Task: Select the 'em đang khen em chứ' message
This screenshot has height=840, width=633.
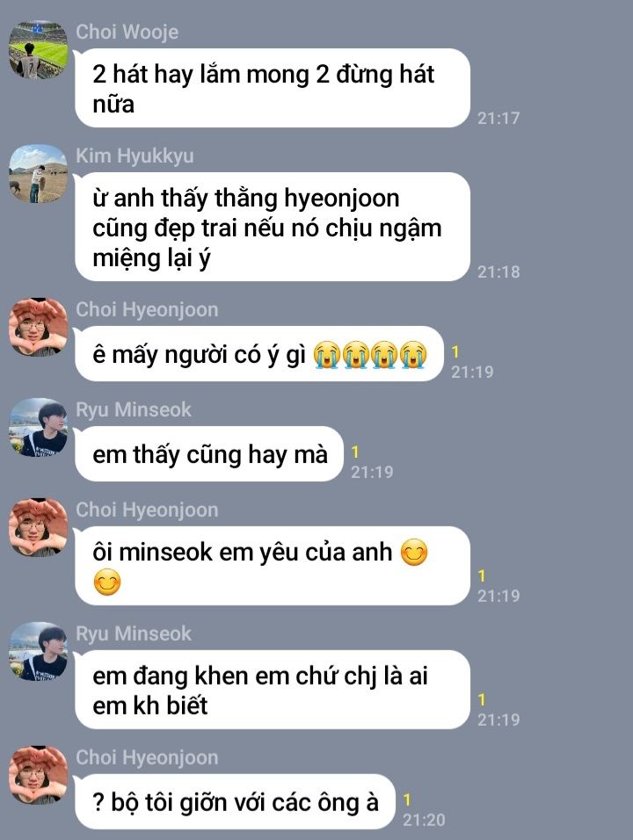Action: pyautogui.click(x=273, y=690)
